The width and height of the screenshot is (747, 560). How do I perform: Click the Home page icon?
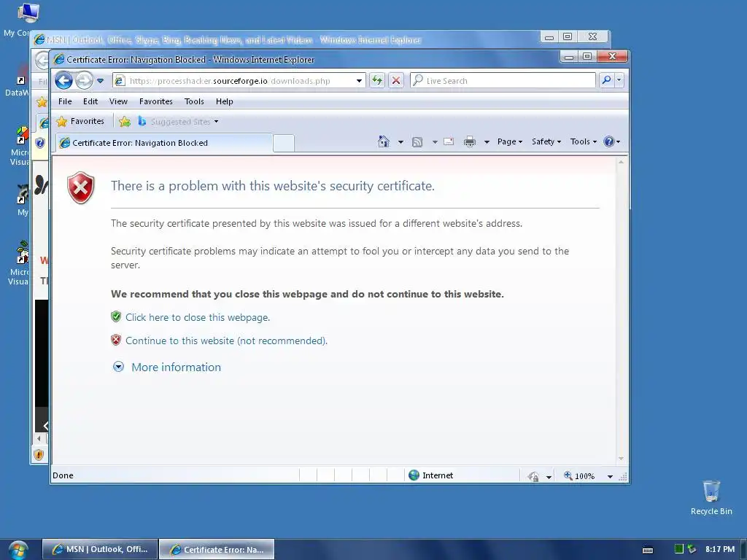point(384,141)
